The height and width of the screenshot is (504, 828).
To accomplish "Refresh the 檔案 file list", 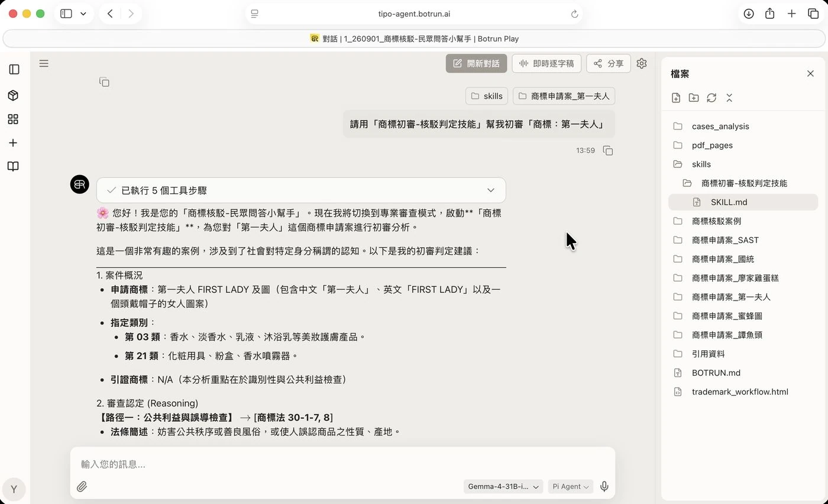I will [x=711, y=98].
